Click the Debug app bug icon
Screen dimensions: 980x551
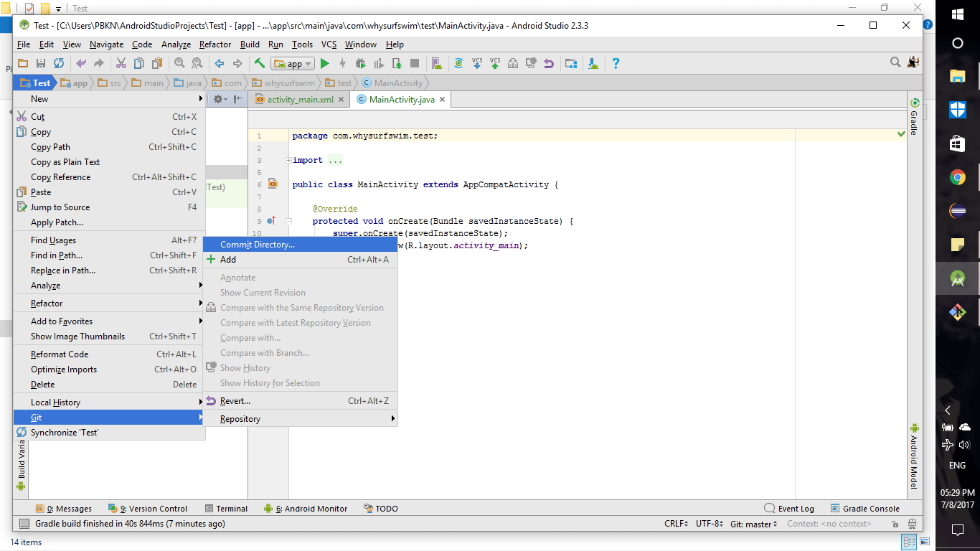pos(359,64)
